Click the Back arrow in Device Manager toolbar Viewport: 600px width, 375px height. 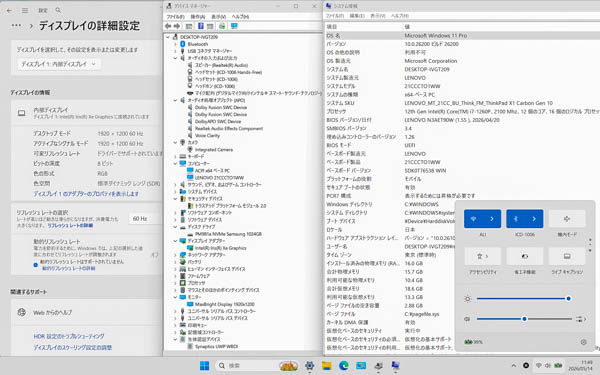(x=168, y=26)
